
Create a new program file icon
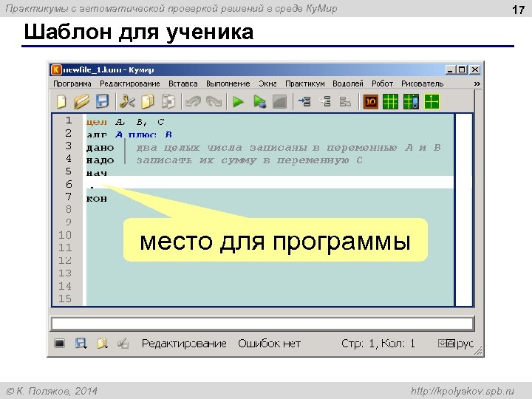coord(61,102)
